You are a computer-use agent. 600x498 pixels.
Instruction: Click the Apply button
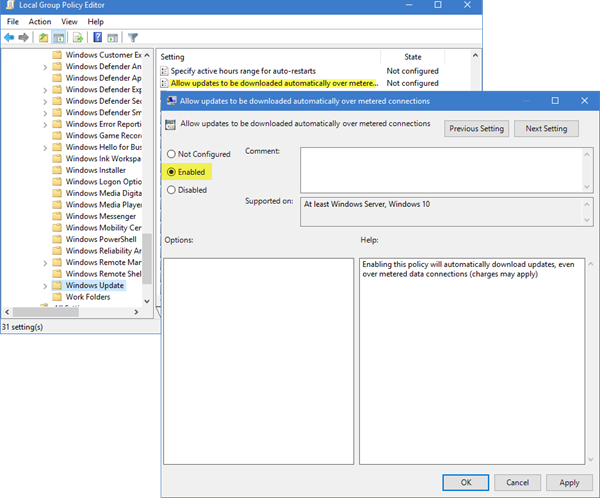click(x=569, y=482)
